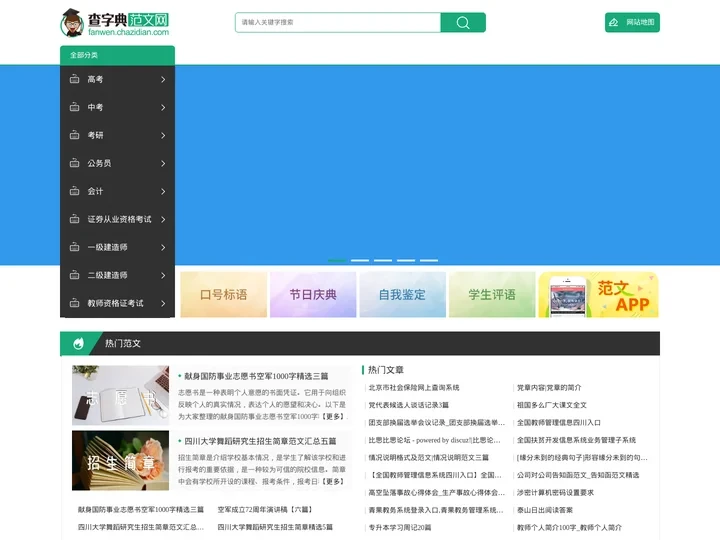Viewport: 720px width, 540px height.
Task: Click the icon beside 二级建造师
Action: (x=74, y=276)
